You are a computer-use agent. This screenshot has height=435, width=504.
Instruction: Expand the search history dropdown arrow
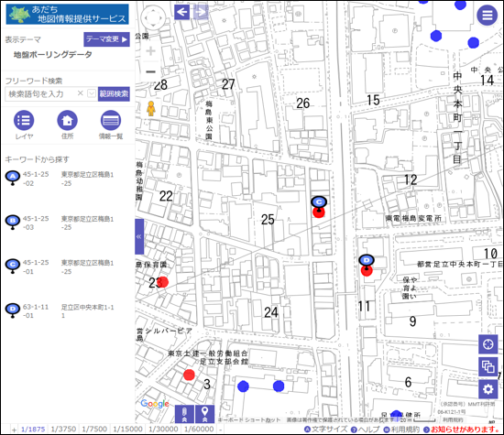[x=92, y=93]
